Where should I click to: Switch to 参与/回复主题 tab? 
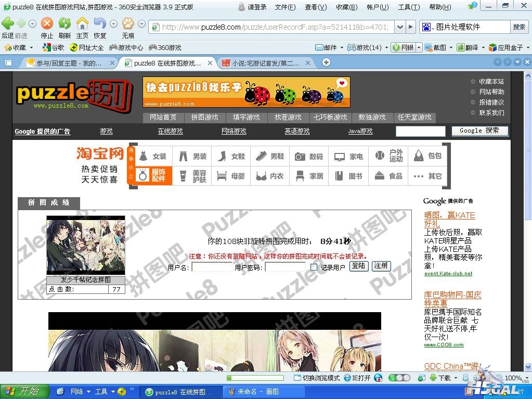69,63
